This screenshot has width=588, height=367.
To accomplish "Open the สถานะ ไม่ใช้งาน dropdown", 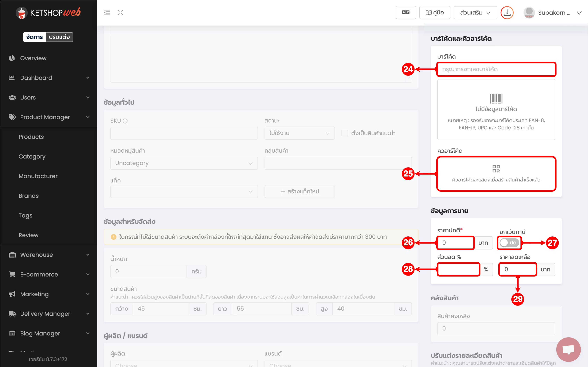I will point(299,133).
